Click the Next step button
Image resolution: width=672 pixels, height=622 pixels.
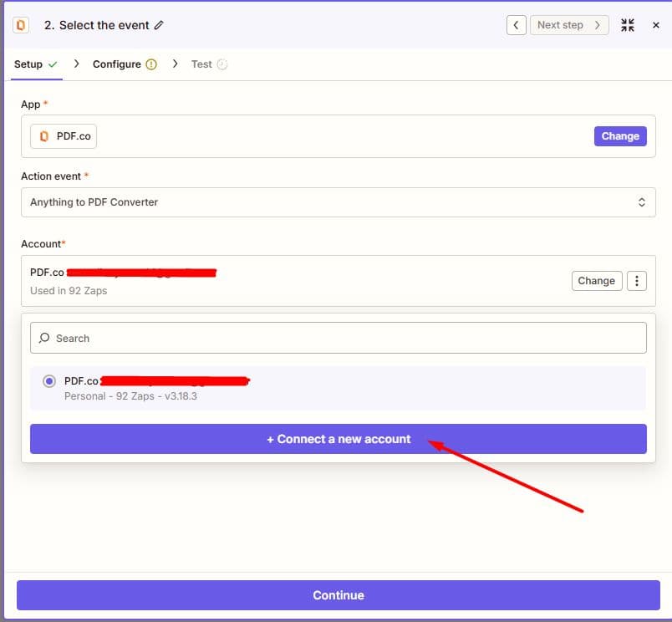(569, 25)
